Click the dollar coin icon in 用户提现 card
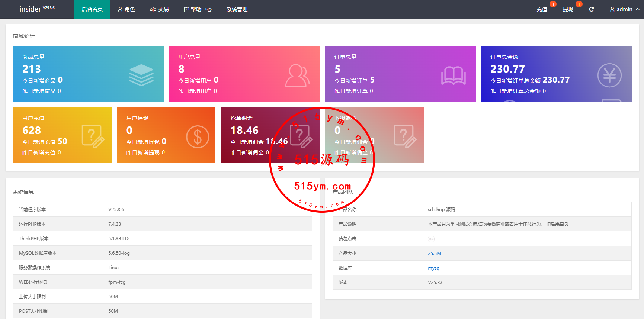644x319 pixels. coord(197,137)
